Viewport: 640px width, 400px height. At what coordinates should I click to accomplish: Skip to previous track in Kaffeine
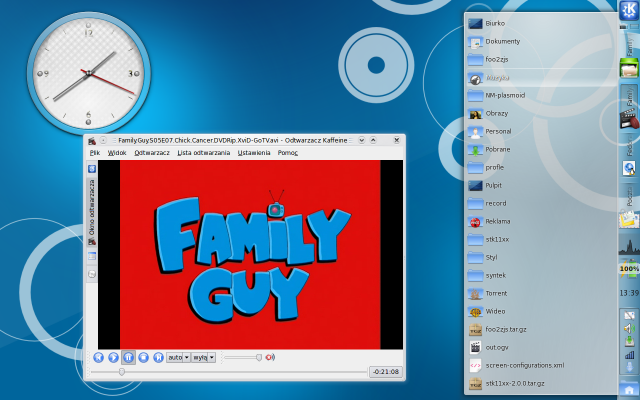(x=98, y=358)
